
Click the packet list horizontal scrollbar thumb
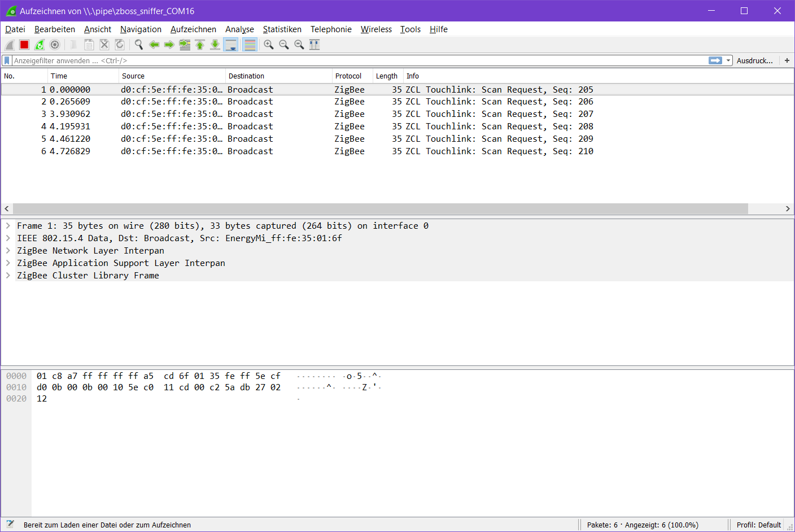pos(380,209)
